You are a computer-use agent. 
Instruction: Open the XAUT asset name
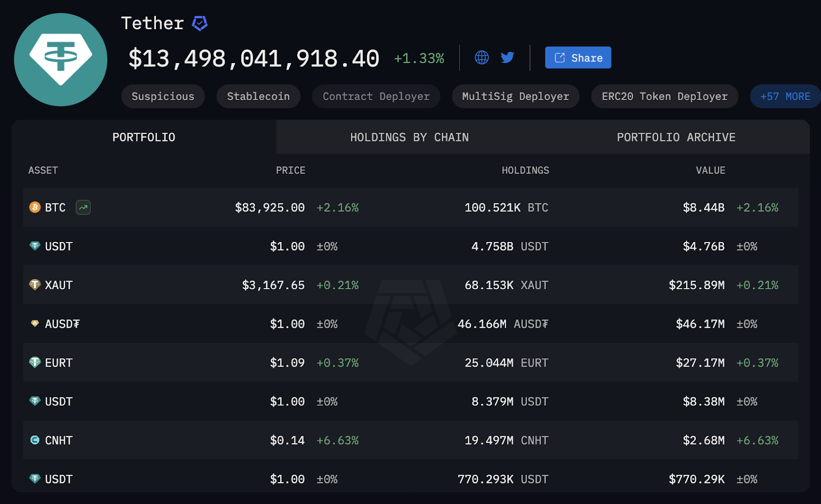click(58, 285)
